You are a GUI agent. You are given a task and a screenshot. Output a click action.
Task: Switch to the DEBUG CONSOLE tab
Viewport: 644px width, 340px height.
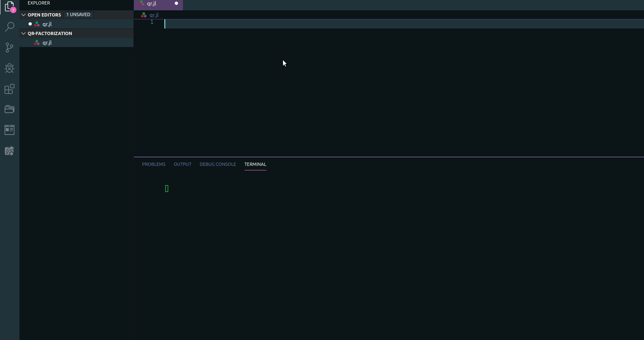click(x=218, y=164)
